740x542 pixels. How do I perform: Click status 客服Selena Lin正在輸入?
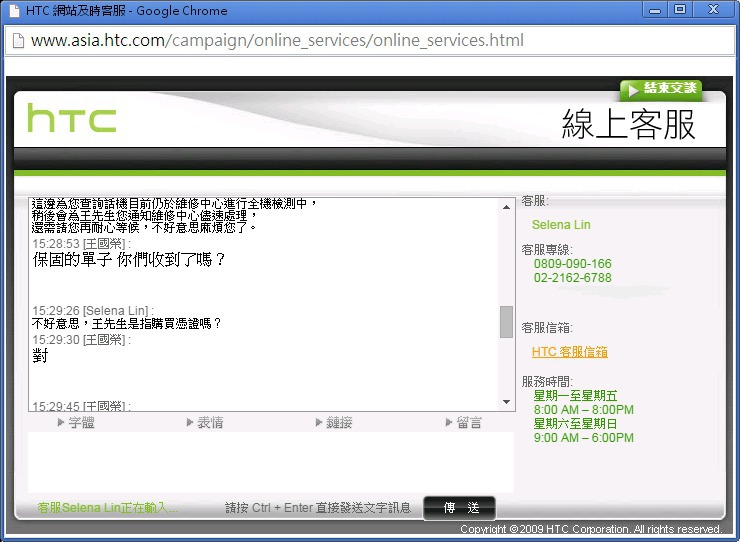108,508
